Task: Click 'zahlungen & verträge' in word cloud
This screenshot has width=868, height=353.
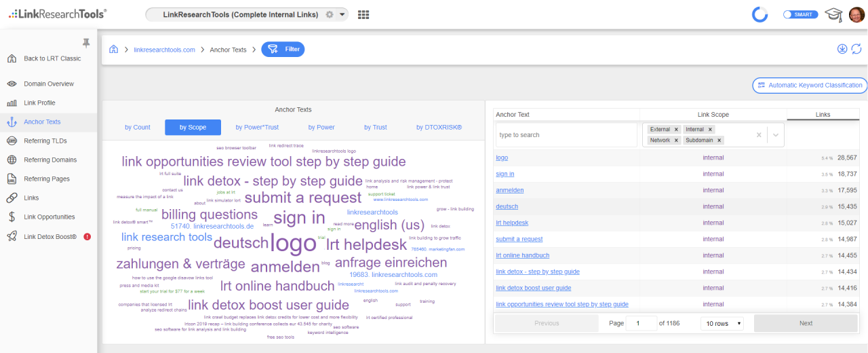Action: point(180,263)
